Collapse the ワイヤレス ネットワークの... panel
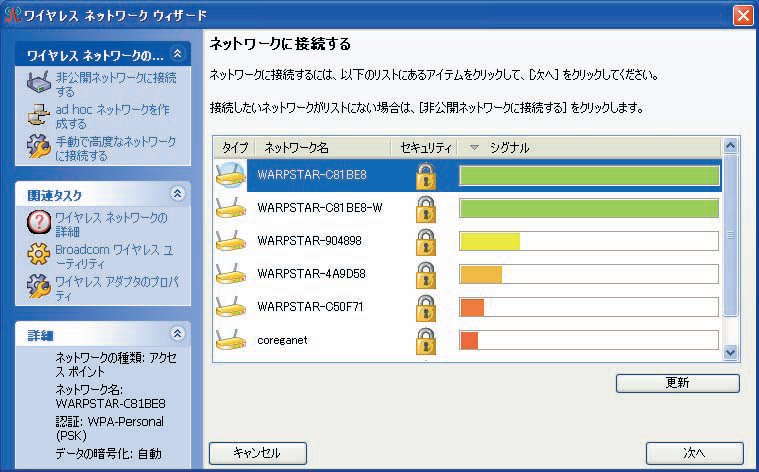 [178, 54]
